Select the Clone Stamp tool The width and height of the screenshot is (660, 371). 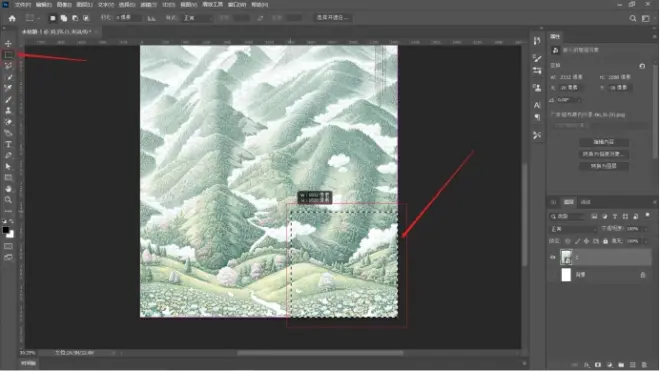(x=8, y=110)
